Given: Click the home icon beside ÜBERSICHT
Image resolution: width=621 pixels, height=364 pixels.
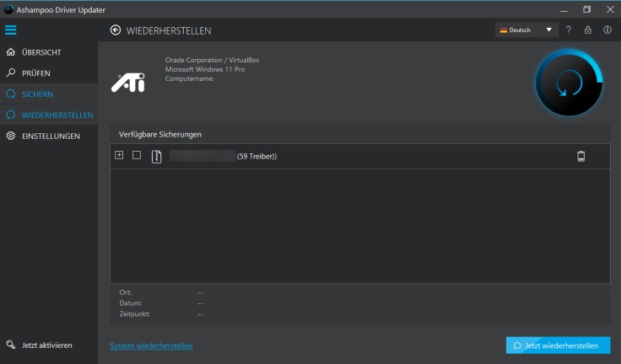Looking at the screenshot, I should coord(11,52).
